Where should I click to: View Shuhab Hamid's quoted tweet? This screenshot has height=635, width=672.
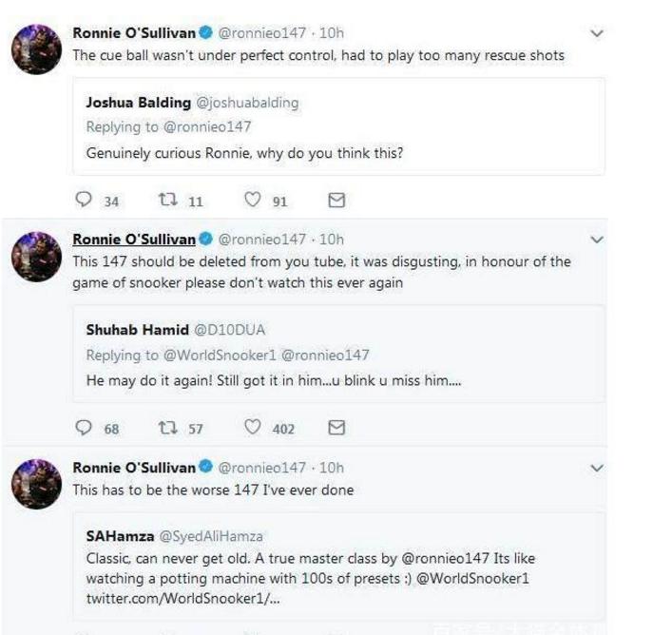tap(338, 355)
